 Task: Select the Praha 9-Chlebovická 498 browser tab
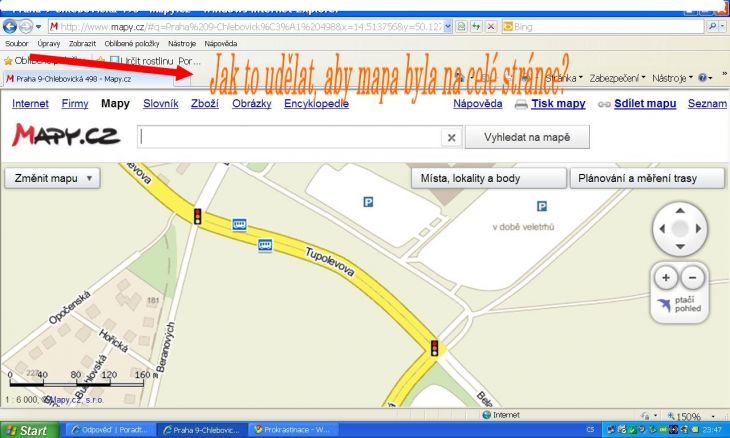click(88, 79)
